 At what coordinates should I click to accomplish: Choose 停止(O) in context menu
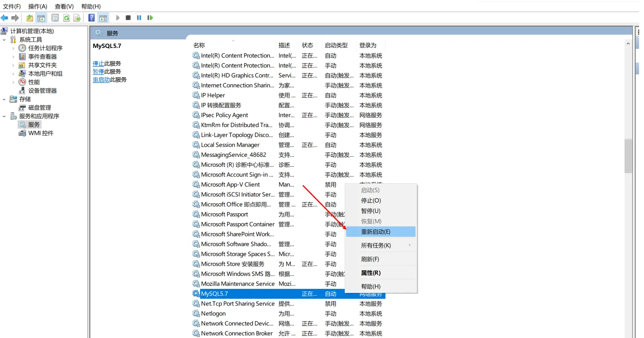[x=381, y=200]
